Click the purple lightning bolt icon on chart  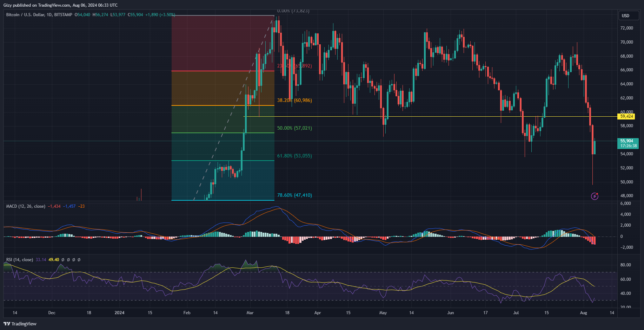pyautogui.click(x=595, y=196)
